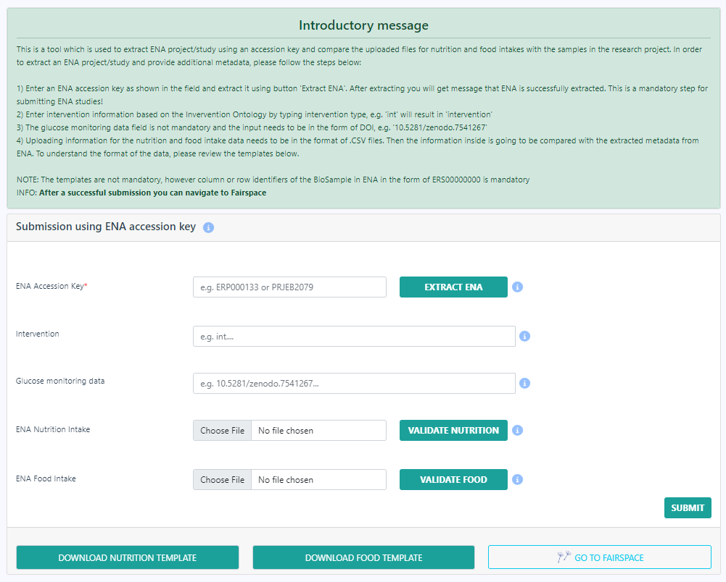Image resolution: width=726 pixels, height=582 pixels.
Task: Download the food template
Action: point(363,557)
